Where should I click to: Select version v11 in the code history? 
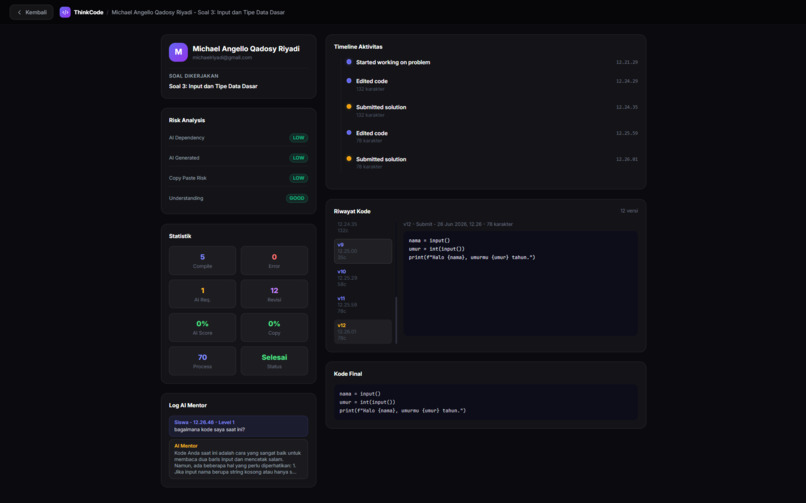[363, 305]
